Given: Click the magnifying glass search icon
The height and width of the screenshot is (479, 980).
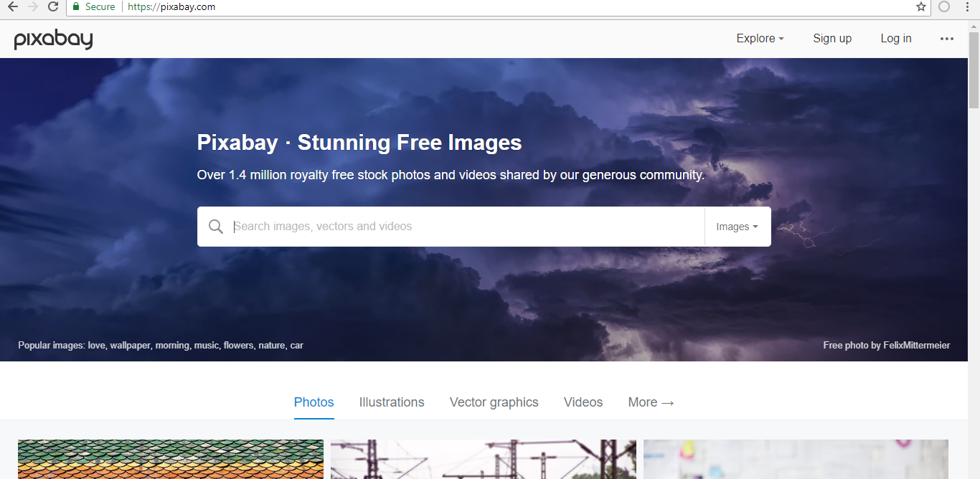Looking at the screenshot, I should coord(216,227).
